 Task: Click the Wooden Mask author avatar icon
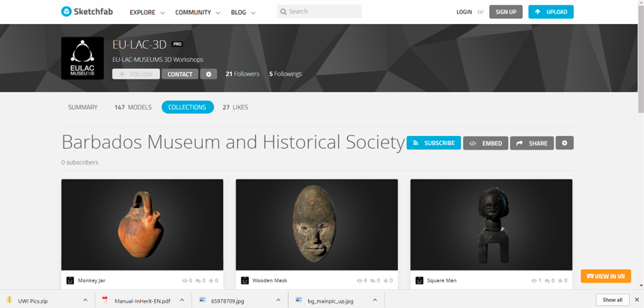click(x=245, y=280)
